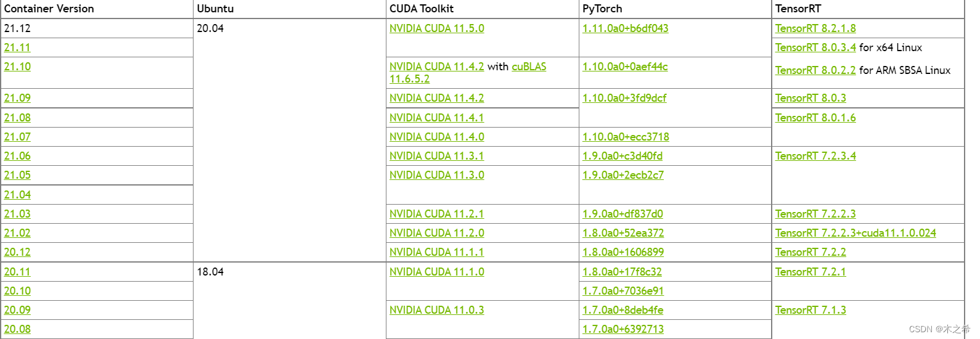Open TensorRT 7.1.3 link
The height and width of the screenshot is (339, 980).
click(811, 310)
